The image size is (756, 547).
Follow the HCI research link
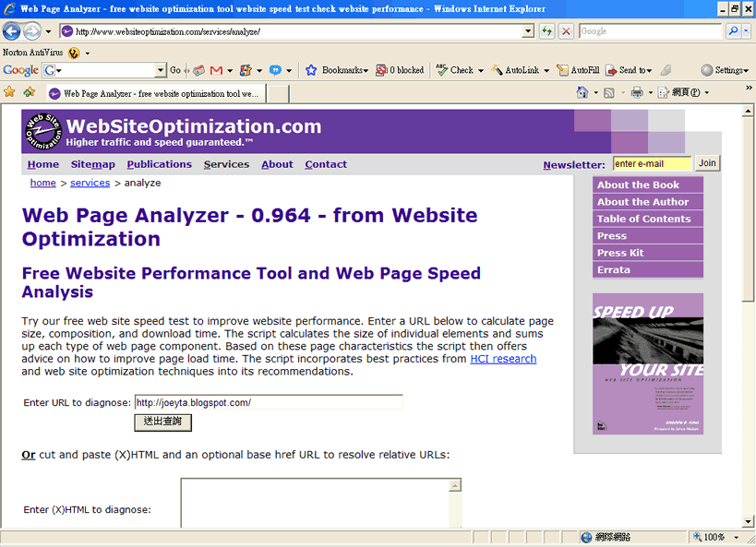pyautogui.click(x=503, y=359)
